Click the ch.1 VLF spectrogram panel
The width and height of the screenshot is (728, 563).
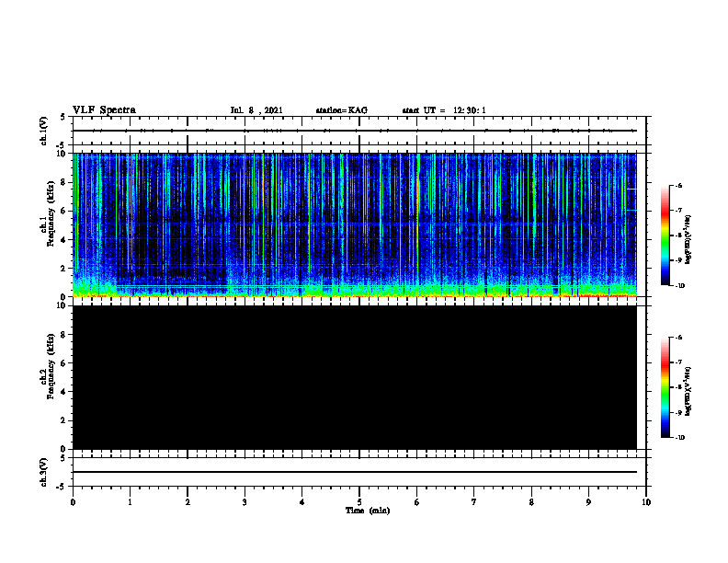pos(355,224)
